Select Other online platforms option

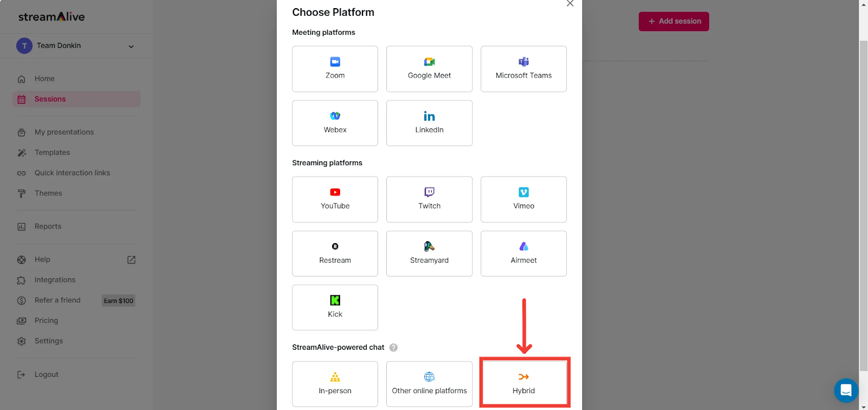429,384
